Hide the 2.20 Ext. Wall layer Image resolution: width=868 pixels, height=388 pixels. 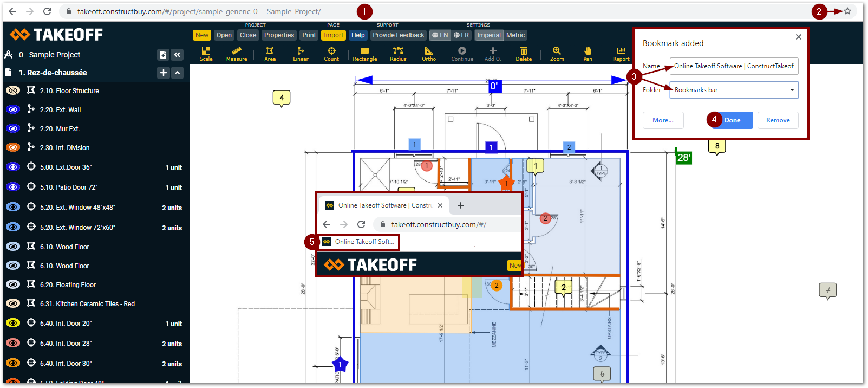click(x=13, y=109)
